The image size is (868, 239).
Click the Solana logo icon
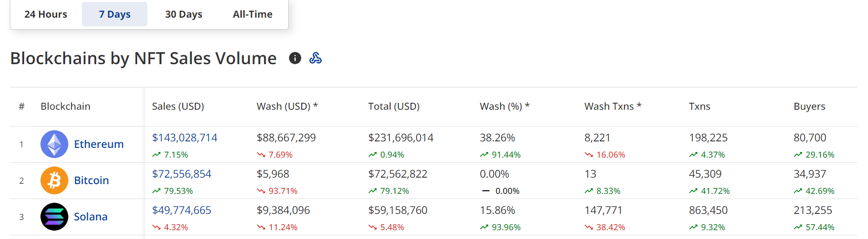(x=54, y=217)
